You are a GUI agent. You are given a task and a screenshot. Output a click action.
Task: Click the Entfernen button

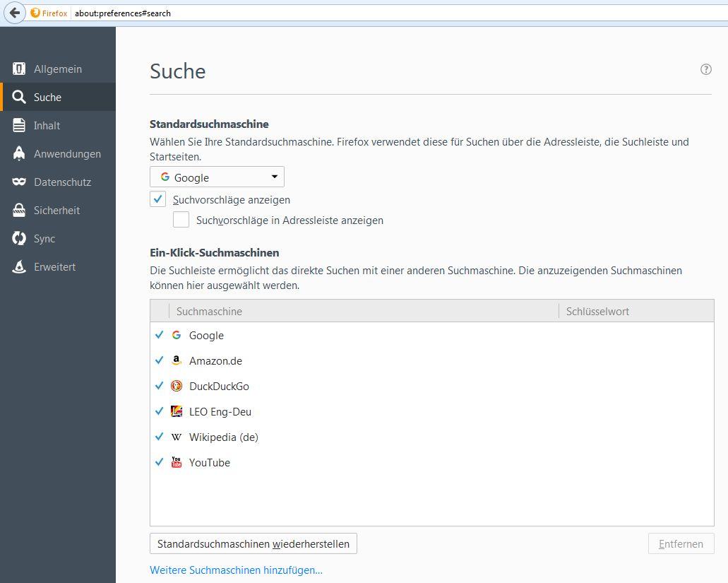(x=681, y=543)
